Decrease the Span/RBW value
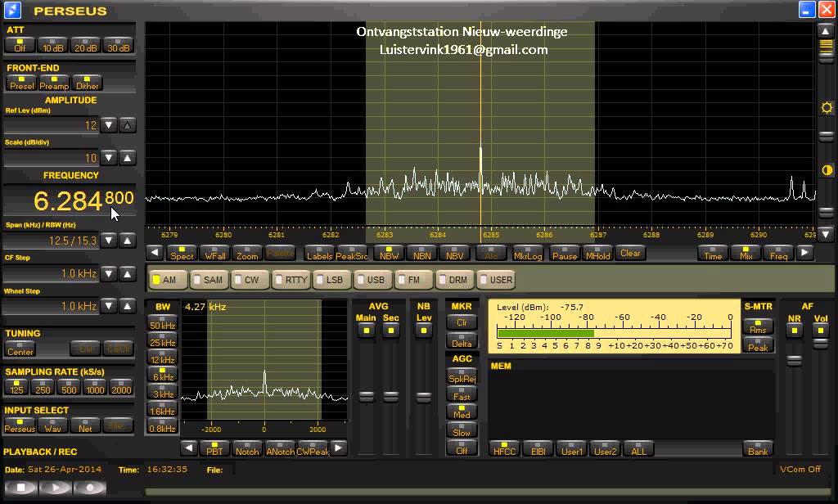 tap(109, 241)
